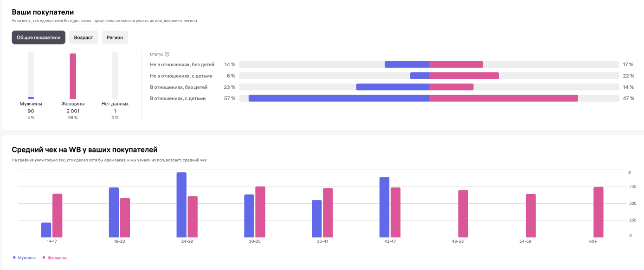Click pink bar for В отношениях, без детей
Image resolution: width=644 pixels, height=270 pixels.
pyautogui.click(x=451, y=87)
